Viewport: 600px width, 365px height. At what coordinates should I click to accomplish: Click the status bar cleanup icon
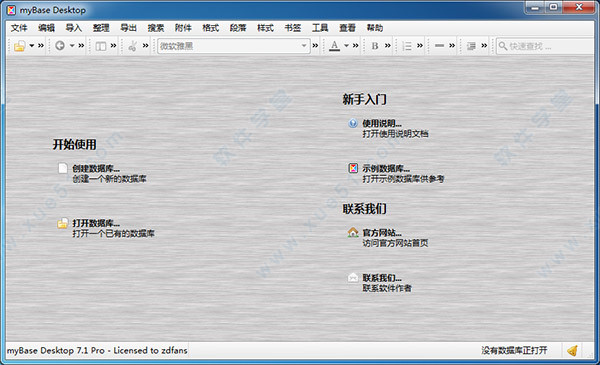pos(572,350)
